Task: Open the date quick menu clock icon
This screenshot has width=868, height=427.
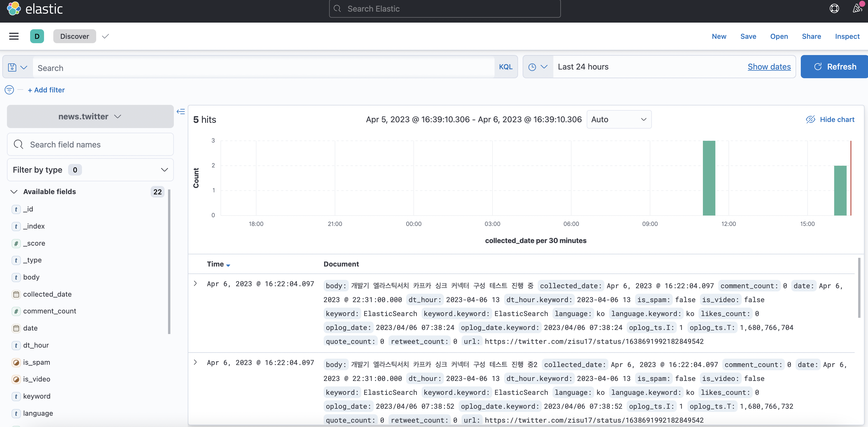Action: point(538,67)
